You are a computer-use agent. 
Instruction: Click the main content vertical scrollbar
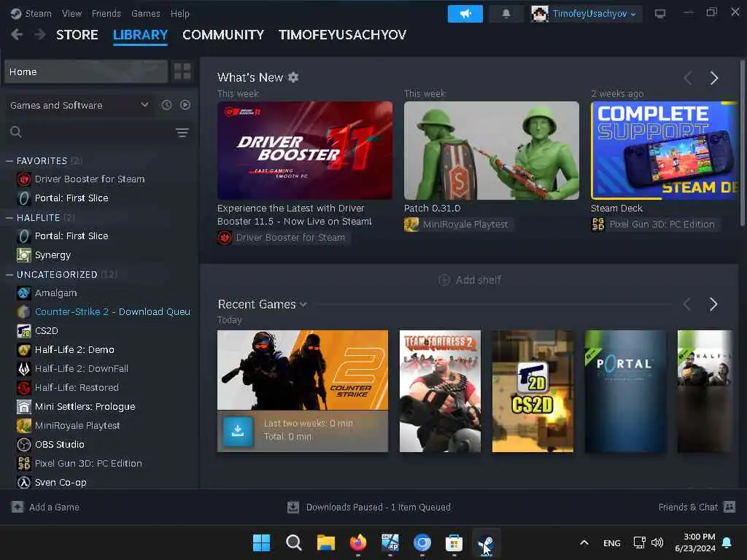(742, 143)
